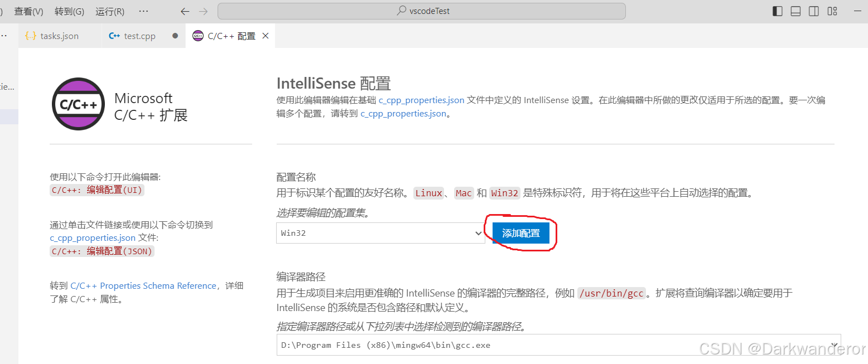Click editor tabs overflow dots at left
Image resolution: width=868 pixels, height=364 pixels.
click(x=4, y=36)
